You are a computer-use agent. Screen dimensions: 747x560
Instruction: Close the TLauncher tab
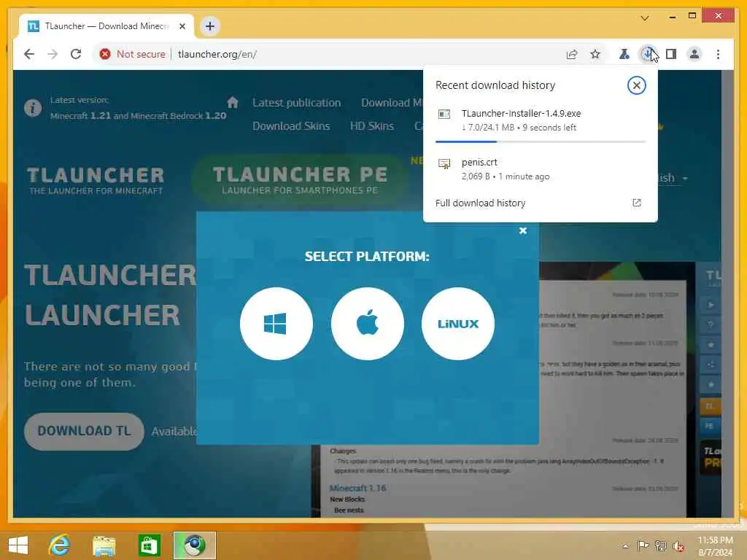pyautogui.click(x=182, y=26)
